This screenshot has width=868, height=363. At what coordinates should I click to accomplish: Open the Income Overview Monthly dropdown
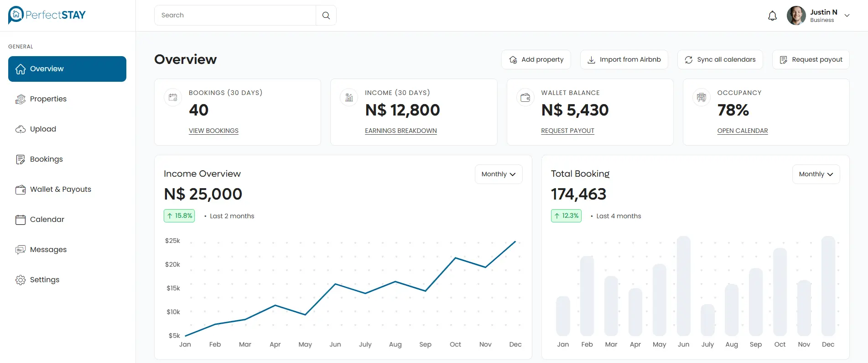tap(498, 174)
